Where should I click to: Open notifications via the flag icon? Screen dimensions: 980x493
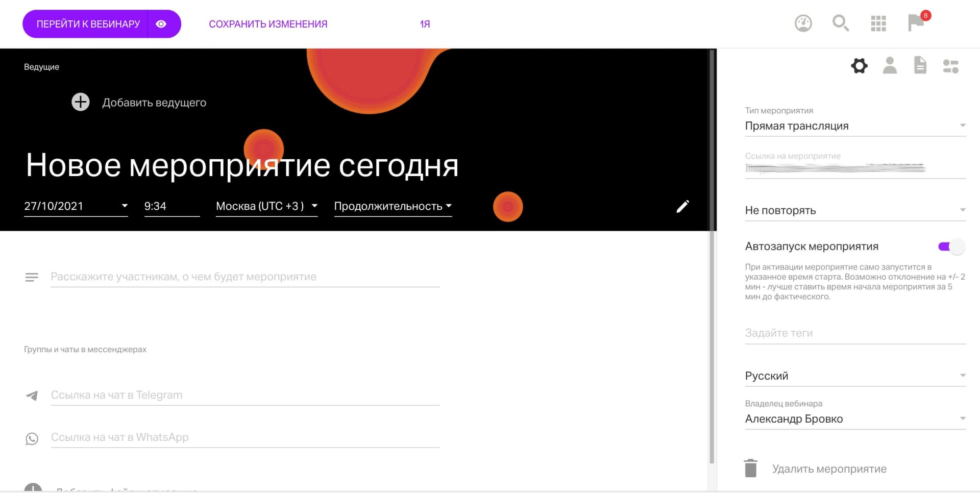(916, 23)
